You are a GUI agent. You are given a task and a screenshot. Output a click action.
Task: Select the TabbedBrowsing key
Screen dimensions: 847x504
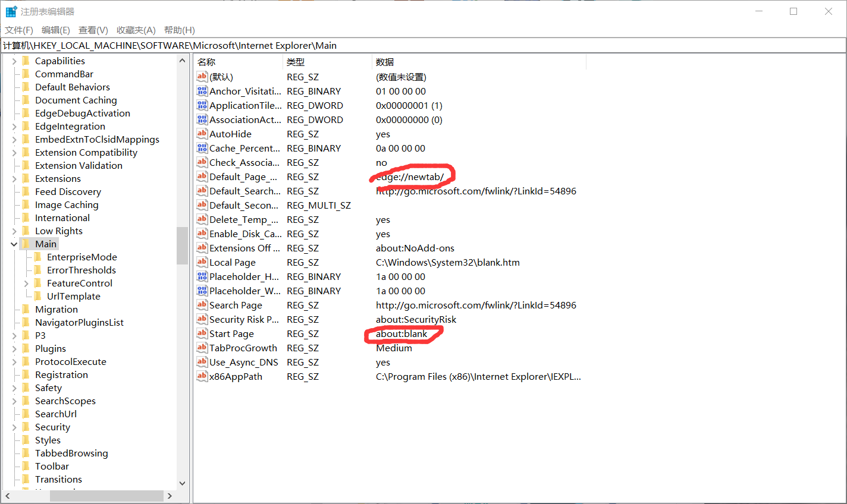[x=71, y=453]
